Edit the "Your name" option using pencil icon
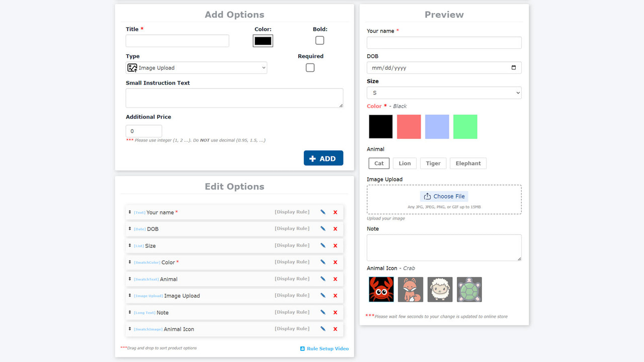Viewport: 644px width, 362px height. point(323,212)
